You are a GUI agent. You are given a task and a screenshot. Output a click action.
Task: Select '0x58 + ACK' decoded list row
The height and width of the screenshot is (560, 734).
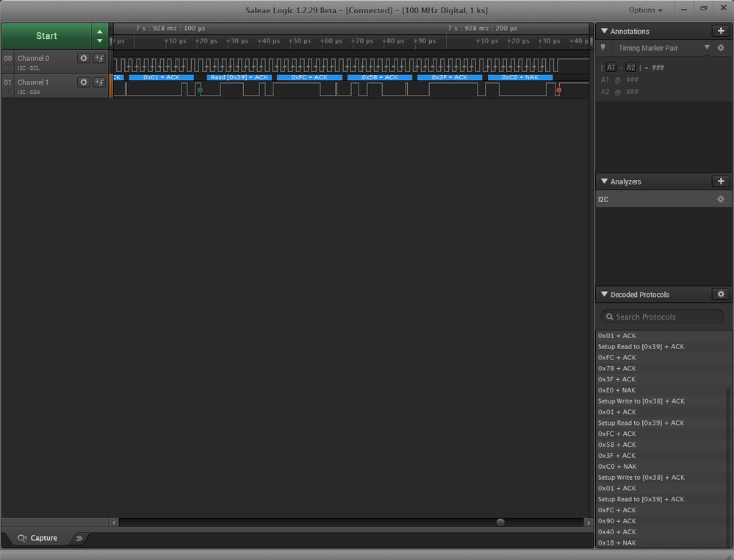point(661,445)
